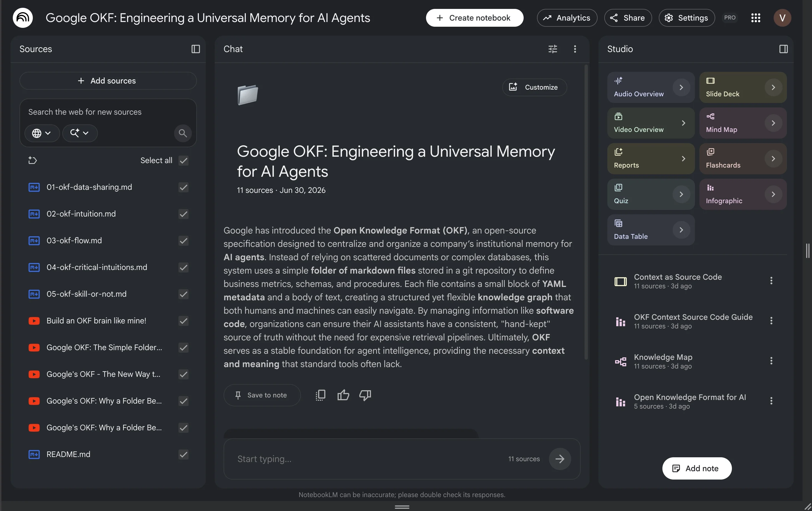Click the NotebookLM logo icon

23,18
